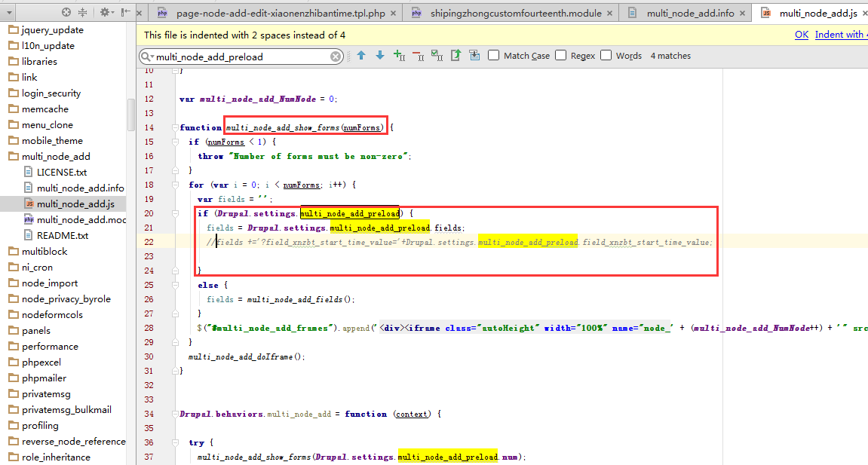Click the search field containing multi_node_add_preload

tap(241, 57)
